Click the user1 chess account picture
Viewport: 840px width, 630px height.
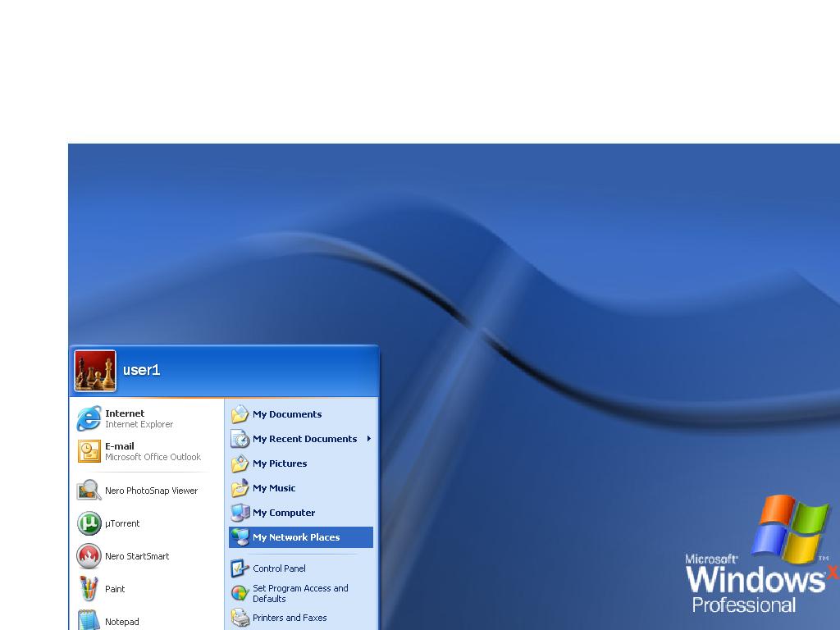click(x=95, y=371)
